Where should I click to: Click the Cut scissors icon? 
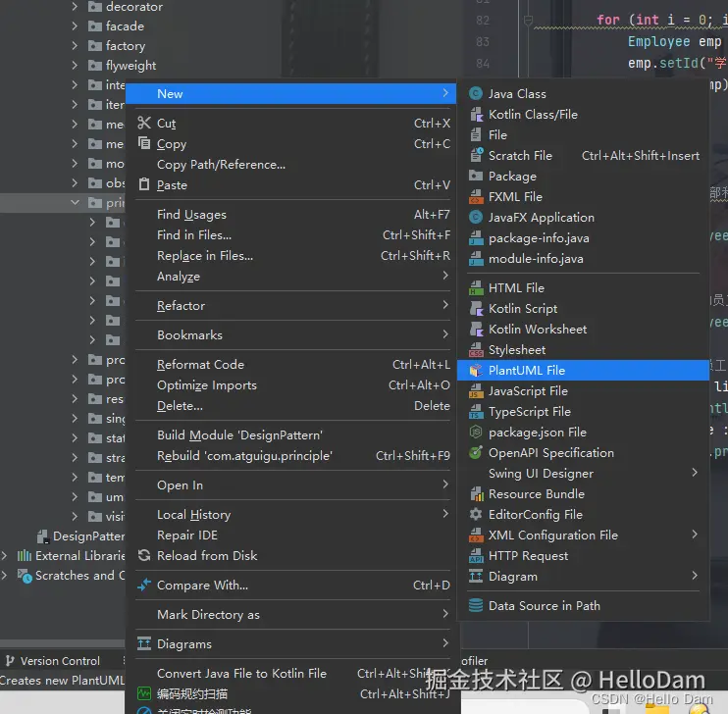click(x=144, y=123)
